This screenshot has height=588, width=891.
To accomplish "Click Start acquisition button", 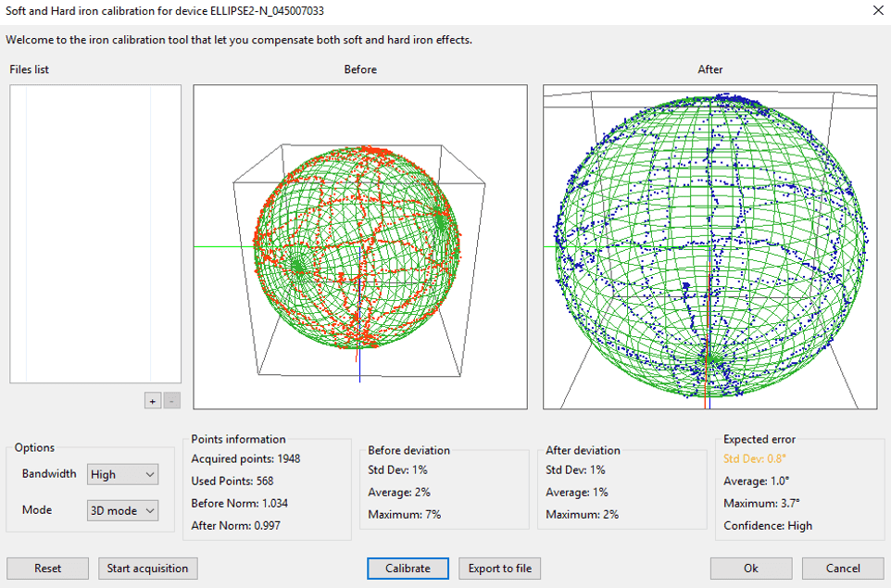I will tap(147, 569).
